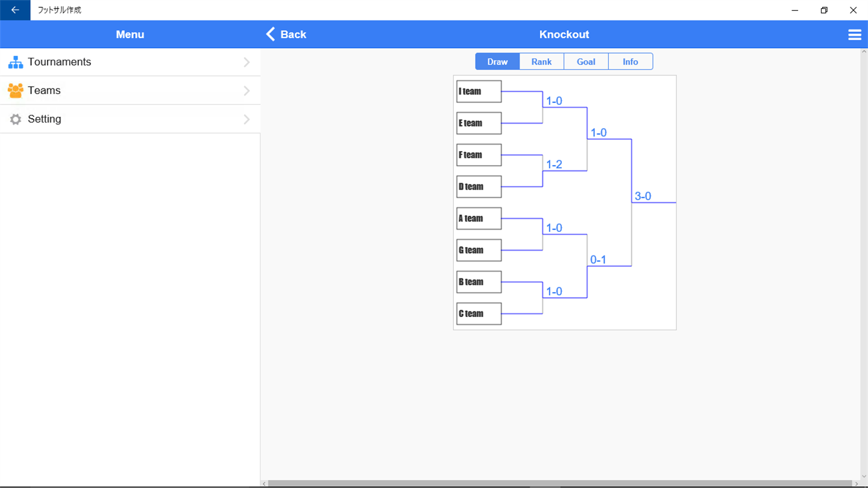Image resolution: width=868 pixels, height=488 pixels.
Task: Switch to the Goal tab
Action: pyautogui.click(x=586, y=61)
